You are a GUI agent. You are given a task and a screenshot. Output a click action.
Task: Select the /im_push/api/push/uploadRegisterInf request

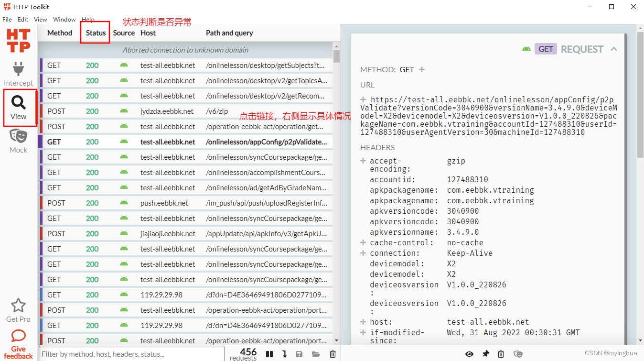pos(185,203)
